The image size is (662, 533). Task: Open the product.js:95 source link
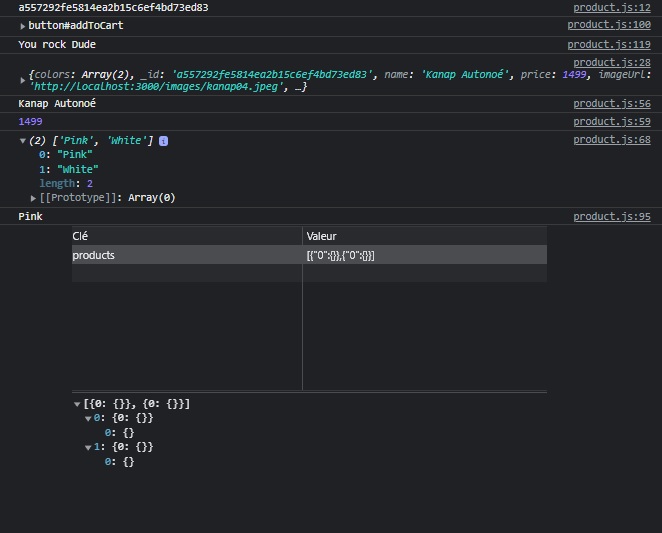(611, 217)
